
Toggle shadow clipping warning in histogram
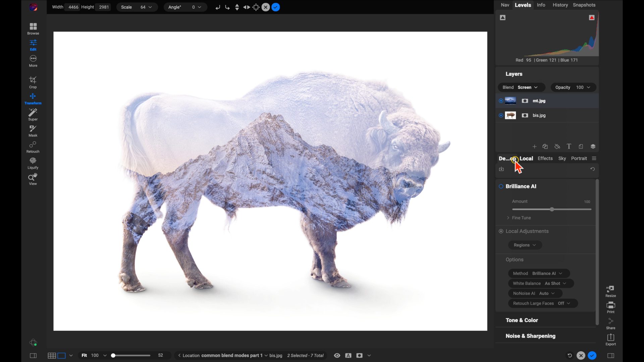[x=502, y=17]
